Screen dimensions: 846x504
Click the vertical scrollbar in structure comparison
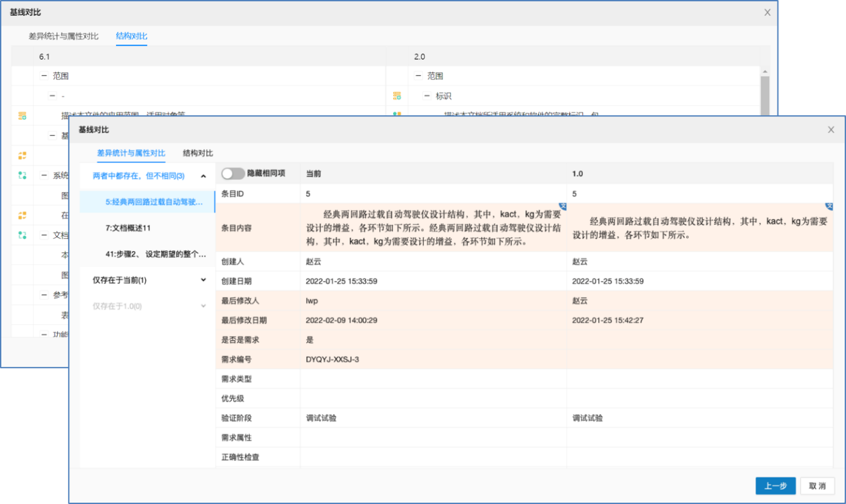coord(765,93)
